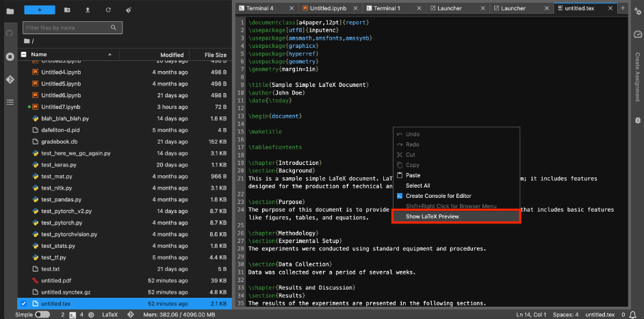The image size is (644, 319).
Task: Click line 15 \maketitle in editor
Action: click(264, 132)
